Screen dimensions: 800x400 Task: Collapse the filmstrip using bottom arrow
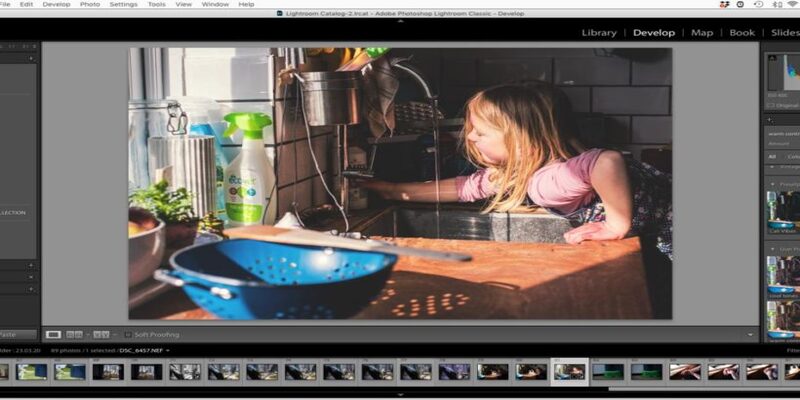point(400,395)
